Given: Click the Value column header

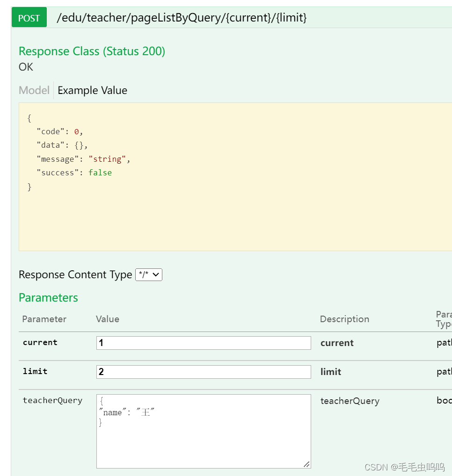Looking at the screenshot, I should coord(108,319).
